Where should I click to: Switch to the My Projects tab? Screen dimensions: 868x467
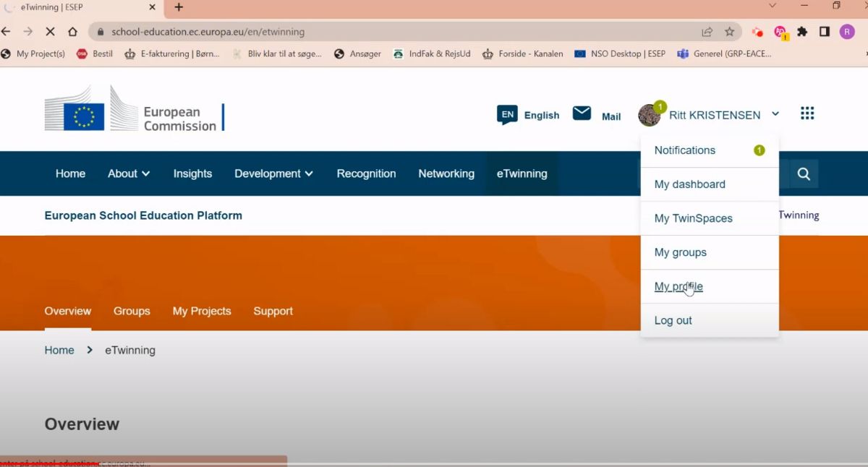[x=202, y=311]
